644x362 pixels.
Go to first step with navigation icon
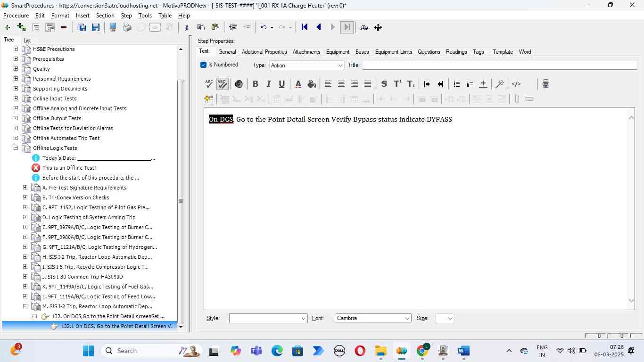[305, 27]
